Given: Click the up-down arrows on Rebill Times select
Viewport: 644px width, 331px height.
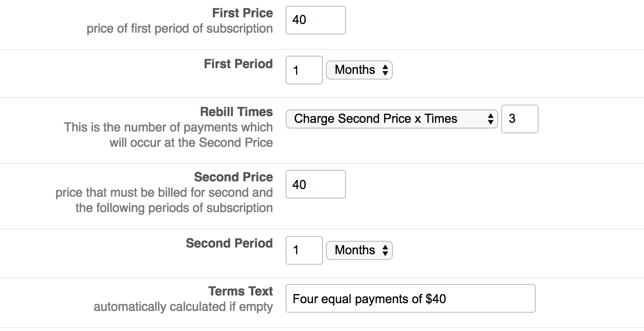Looking at the screenshot, I should 490,119.
